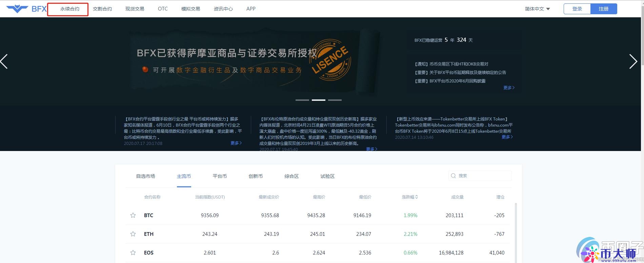Open the 永续合约 menu item
The height and width of the screenshot is (263, 644).
(70, 9)
